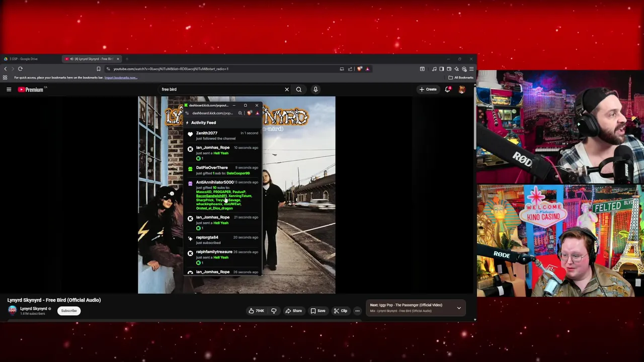Image resolution: width=644 pixels, height=362 pixels.
Task: Share the Free Bird video
Action: [x=294, y=311]
